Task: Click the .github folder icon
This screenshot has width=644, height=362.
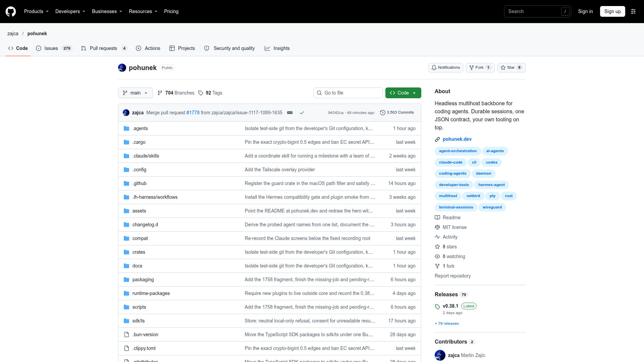Action: (x=126, y=183)
